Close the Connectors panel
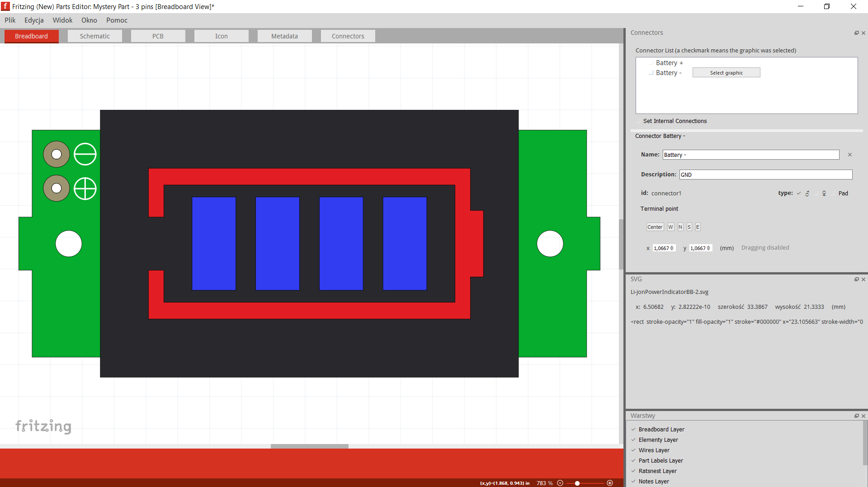Image resolution: width=868 pixels, height=487 pixels. (863, 33)
